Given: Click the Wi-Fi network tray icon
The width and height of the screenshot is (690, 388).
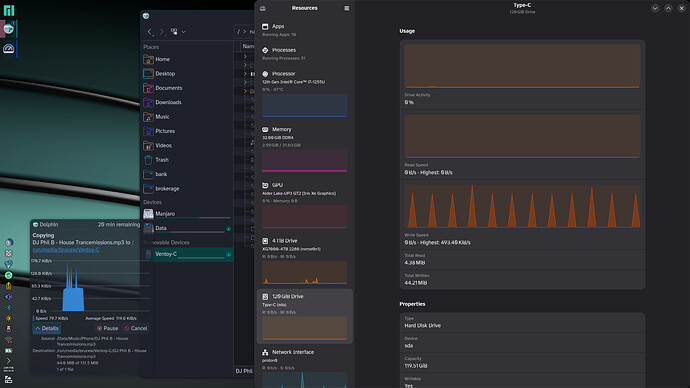Looking at the screenshot, I should coord(9,340).
